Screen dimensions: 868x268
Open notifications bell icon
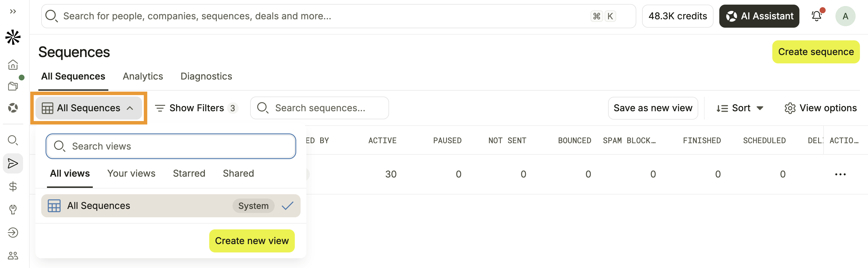(x=816, y=16)
